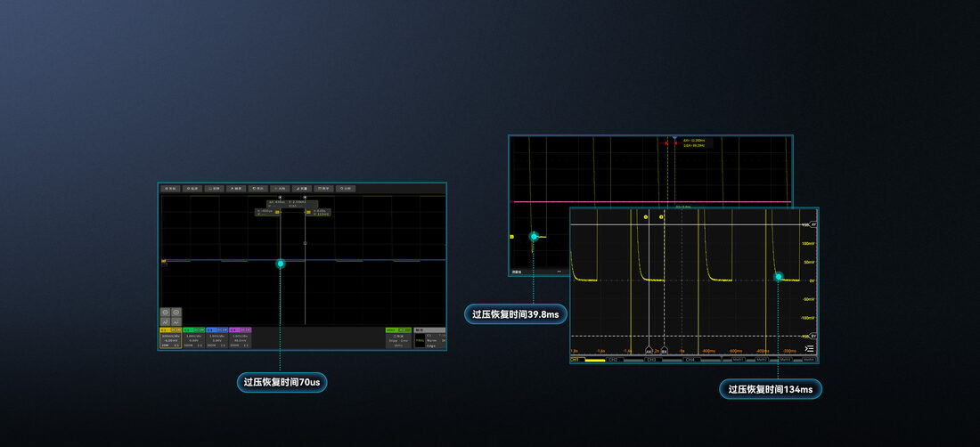
Task: Select the AX cursor marker on the time axis
Action: (649, 350)
